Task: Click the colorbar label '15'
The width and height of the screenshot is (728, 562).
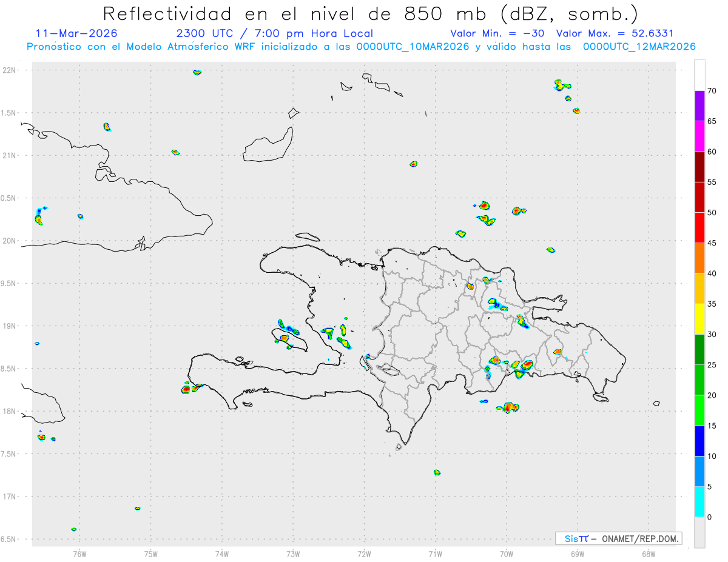Action: click(712, 426)
